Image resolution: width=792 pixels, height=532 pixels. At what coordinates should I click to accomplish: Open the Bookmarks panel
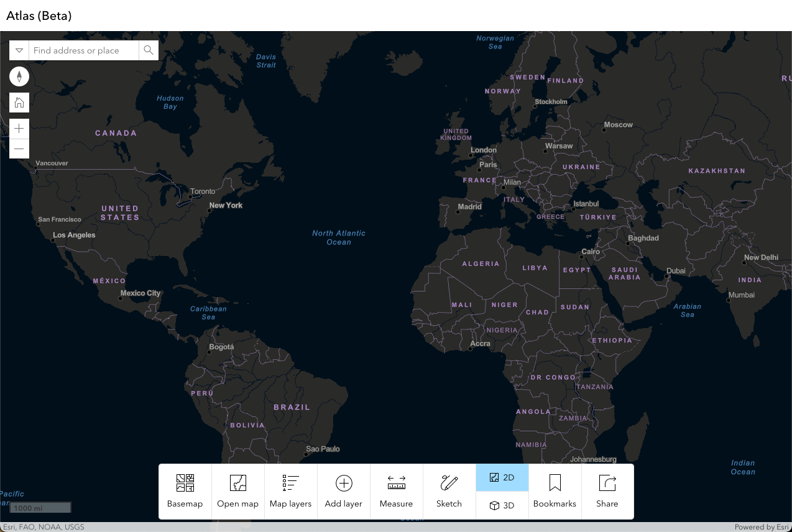(x=555, y=491)
